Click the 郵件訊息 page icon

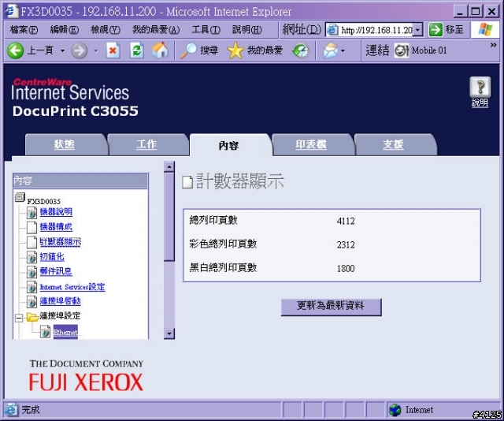tap(31, 272)
